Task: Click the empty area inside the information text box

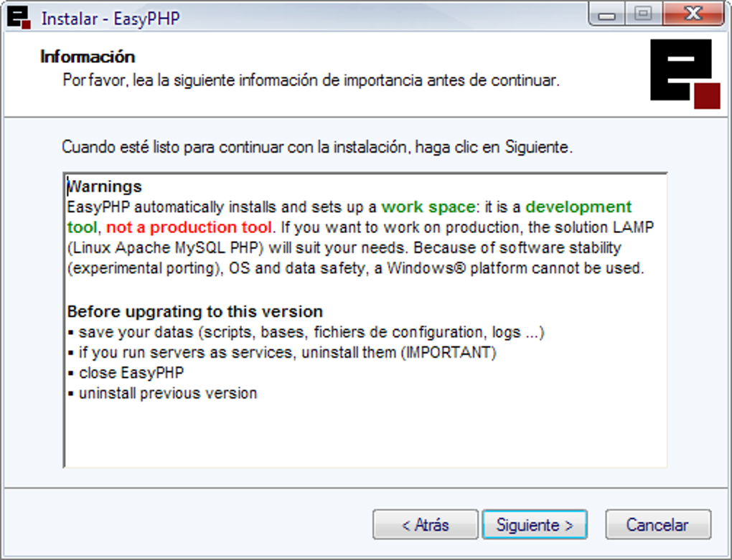Action: (x=366, y=434)
